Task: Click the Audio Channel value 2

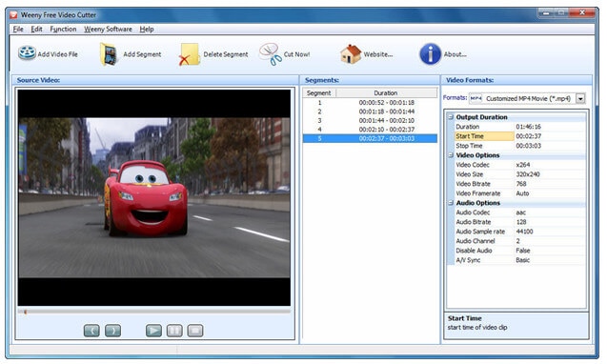Action: [x=518, y=241]
